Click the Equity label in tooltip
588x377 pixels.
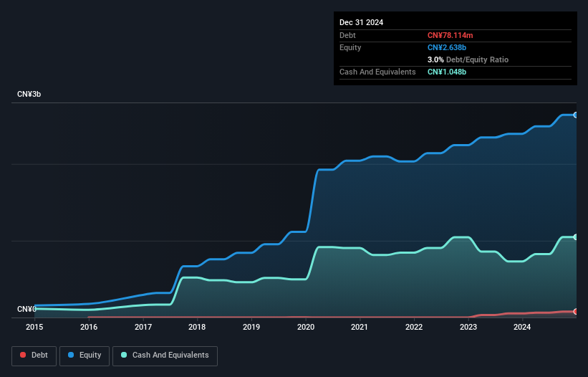pos(350,47)
